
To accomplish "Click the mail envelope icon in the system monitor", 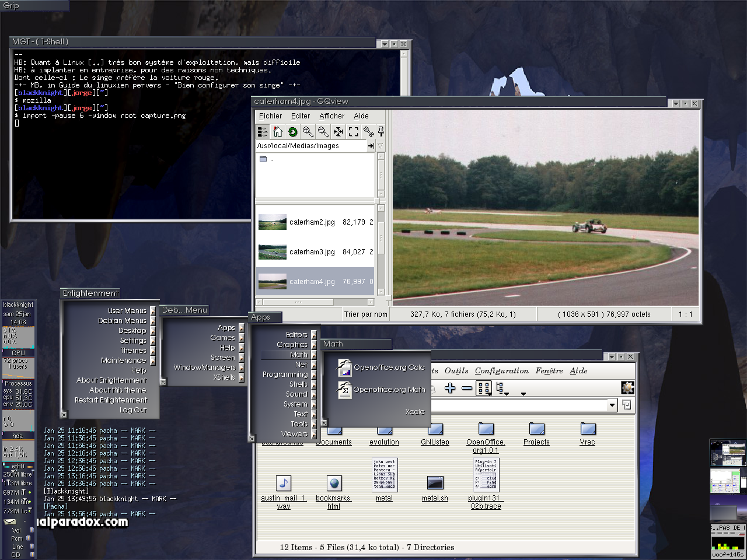I will (x=10, y=522).
